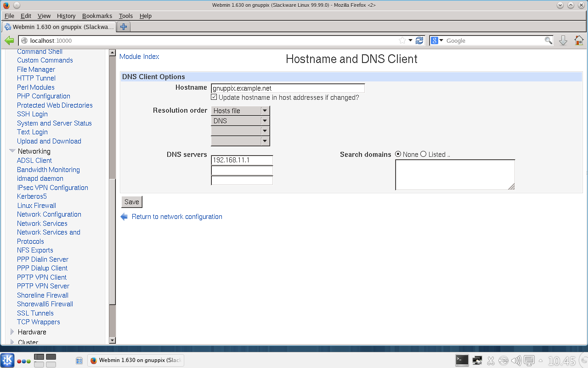
Task: Open the Perl Modules sidebar link
Action: [x=36, y=87]
